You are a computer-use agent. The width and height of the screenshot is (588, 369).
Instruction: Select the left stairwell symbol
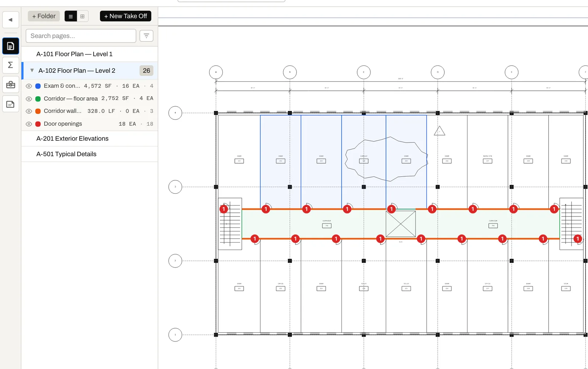point(230,224)
